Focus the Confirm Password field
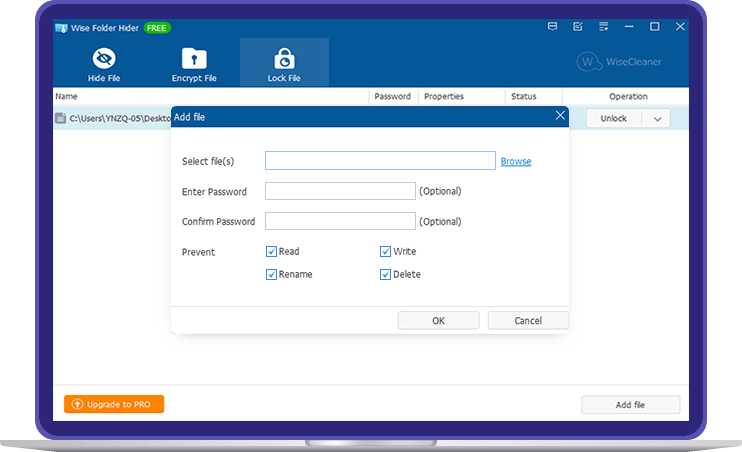Image resolution: width=742 pixels, height=452 pixels. click(340, 221)
